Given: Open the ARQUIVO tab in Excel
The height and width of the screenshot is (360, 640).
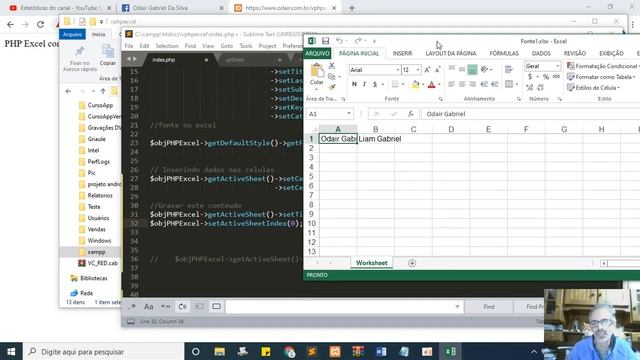Looking at the screenshot, I should 317,53.
